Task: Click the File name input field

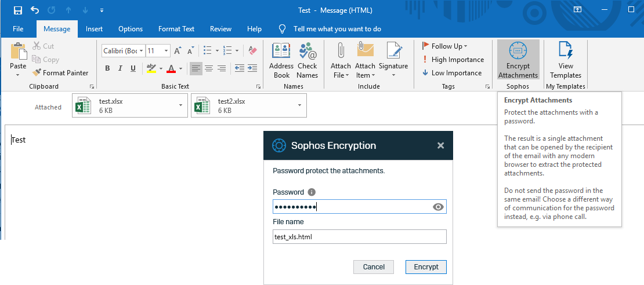Action: [x=359, y=236]
